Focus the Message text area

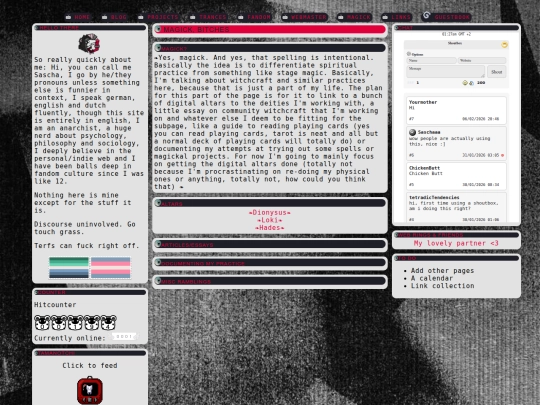pyautogui.click(x=446, y=71)
